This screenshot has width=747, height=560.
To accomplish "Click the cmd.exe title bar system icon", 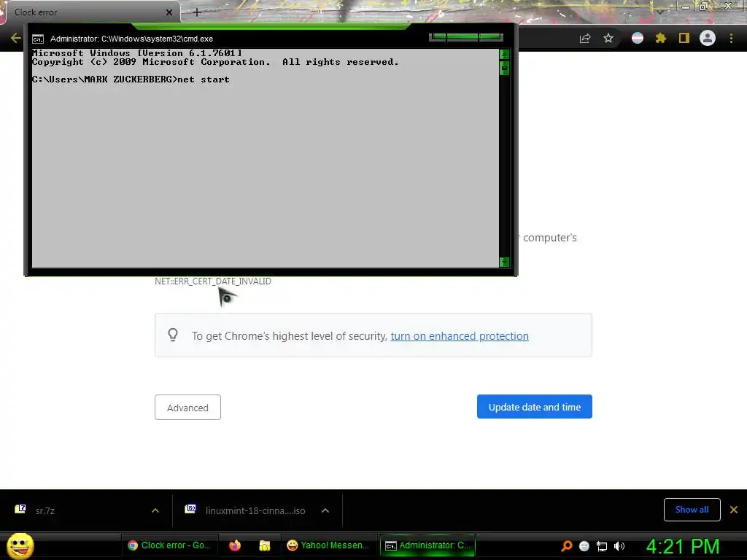I will coord(38,39).
